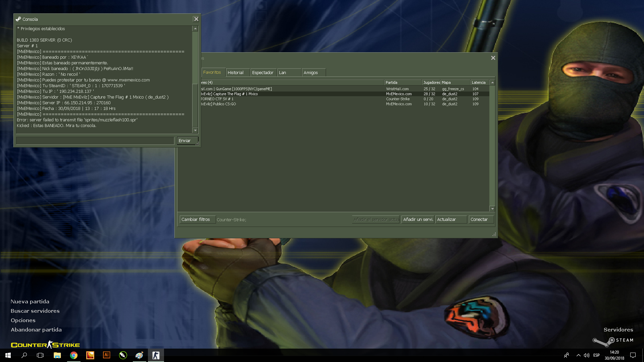Sort servers by Jugadores column
The width and height of the screenshot is (644, 362).
[431, 82]
